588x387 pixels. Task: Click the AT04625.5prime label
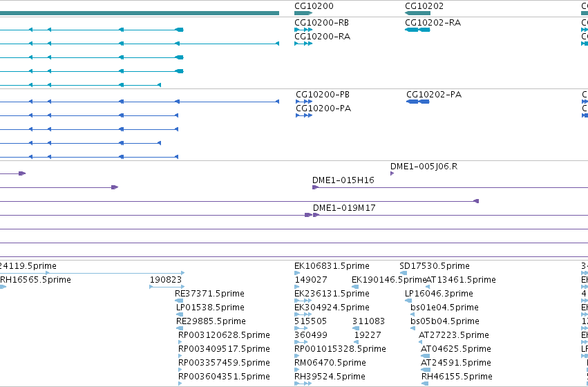pyautogui.click(x=455, y=349)
